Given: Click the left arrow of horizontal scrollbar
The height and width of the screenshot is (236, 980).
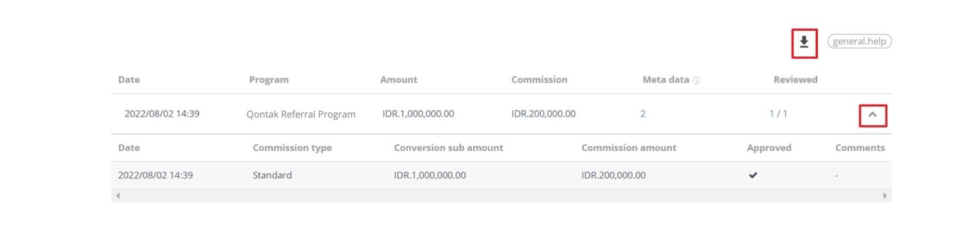Looking at the screenshot, I should coord(118,196).
